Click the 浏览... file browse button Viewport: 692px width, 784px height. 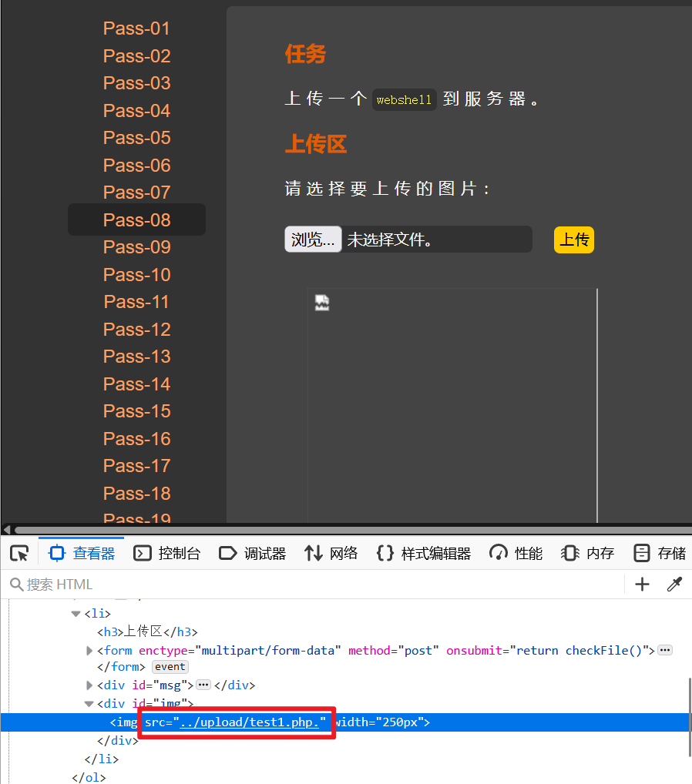[313, 240]
